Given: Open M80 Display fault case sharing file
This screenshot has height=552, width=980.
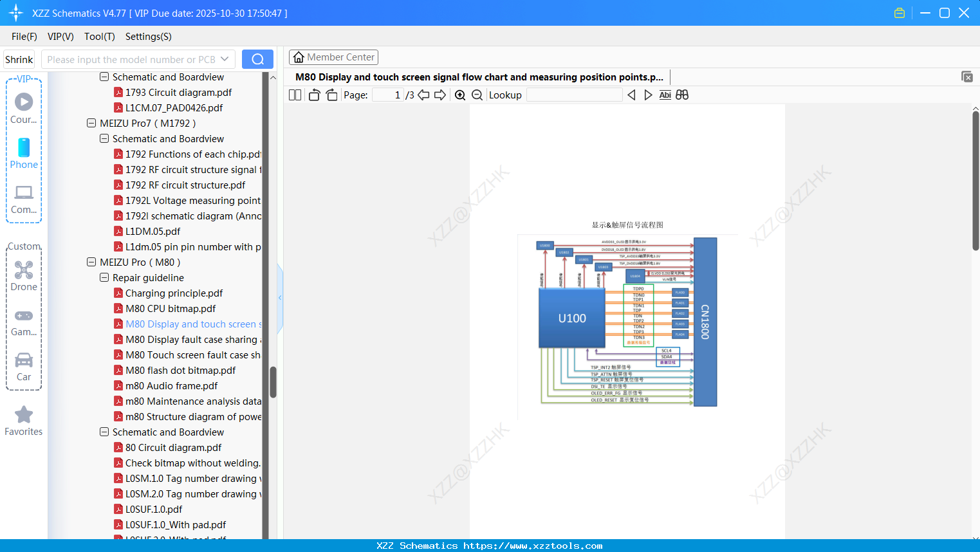Looking at the screenshot, I should tap(188, 339).
